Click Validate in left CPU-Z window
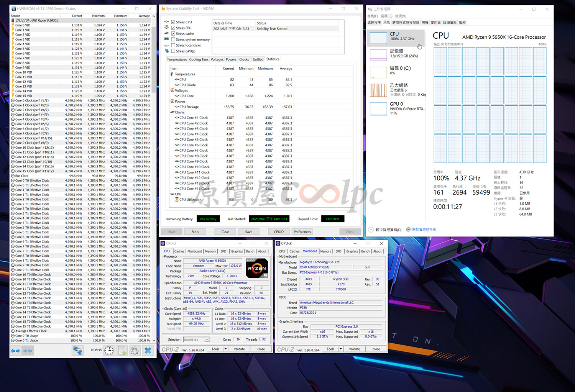575x392 pixels. point(239,349)
